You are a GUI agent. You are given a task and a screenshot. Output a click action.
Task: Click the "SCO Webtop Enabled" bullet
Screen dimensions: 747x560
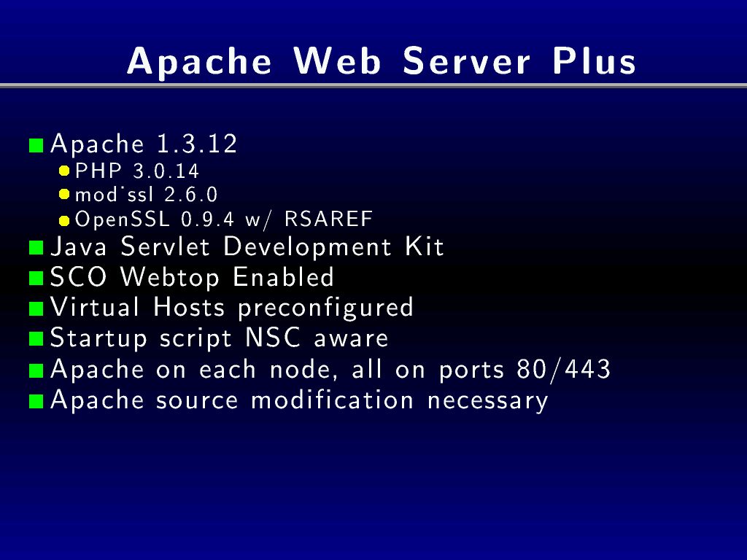192,277
